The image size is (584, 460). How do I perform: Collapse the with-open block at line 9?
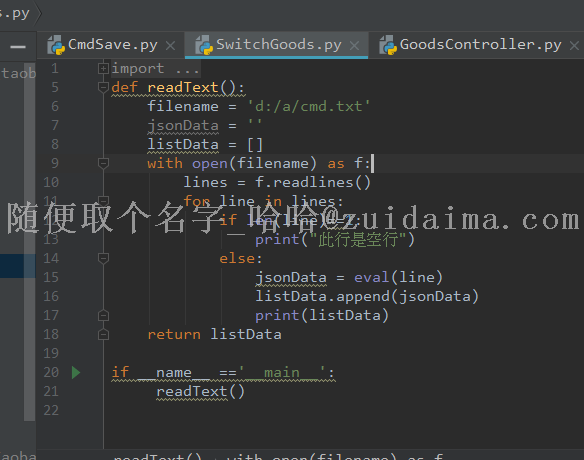tap(103, 163)
